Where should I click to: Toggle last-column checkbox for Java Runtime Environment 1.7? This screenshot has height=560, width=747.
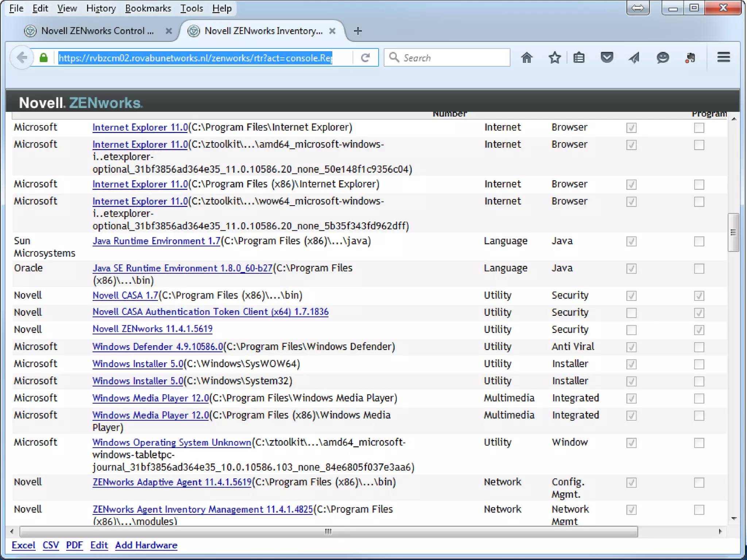coord(699,241)
